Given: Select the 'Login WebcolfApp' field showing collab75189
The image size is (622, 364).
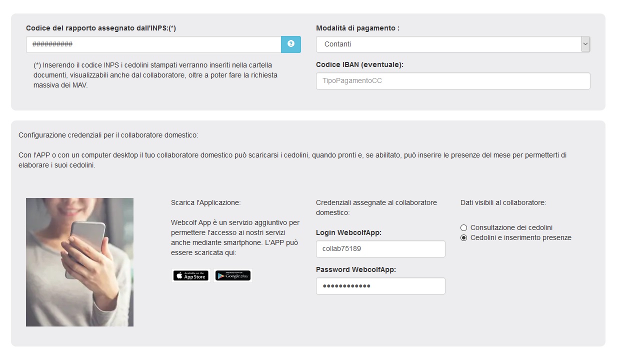Looking at the screenshot, I should [380, 248].
